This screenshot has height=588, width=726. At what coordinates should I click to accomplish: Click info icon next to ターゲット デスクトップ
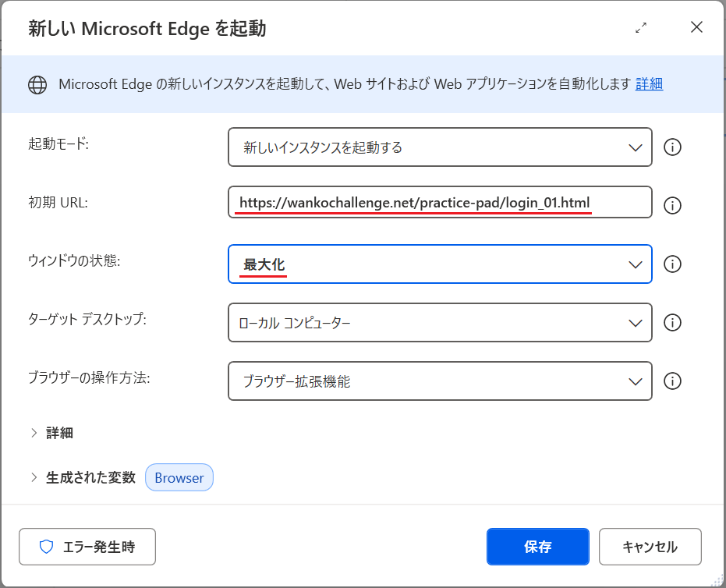(672, 323)
